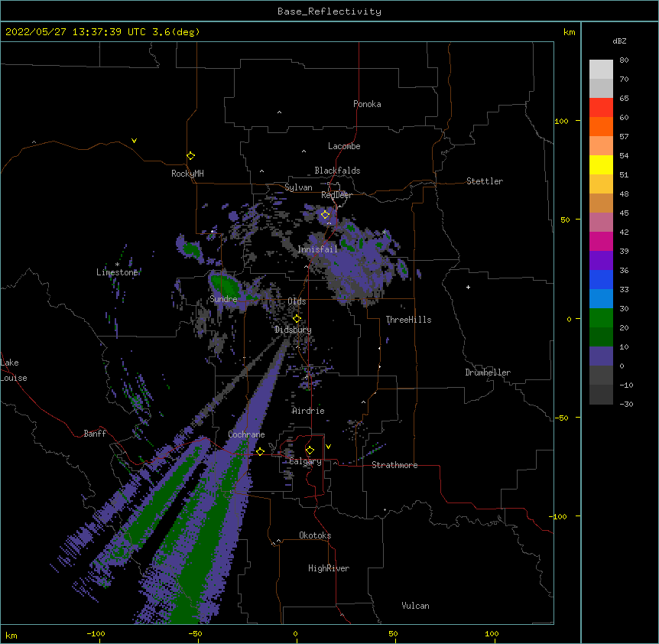Select the dark green 20 dBZ legend swatch
The height and width of the screenshot is (644, 659).
point(601,337)
